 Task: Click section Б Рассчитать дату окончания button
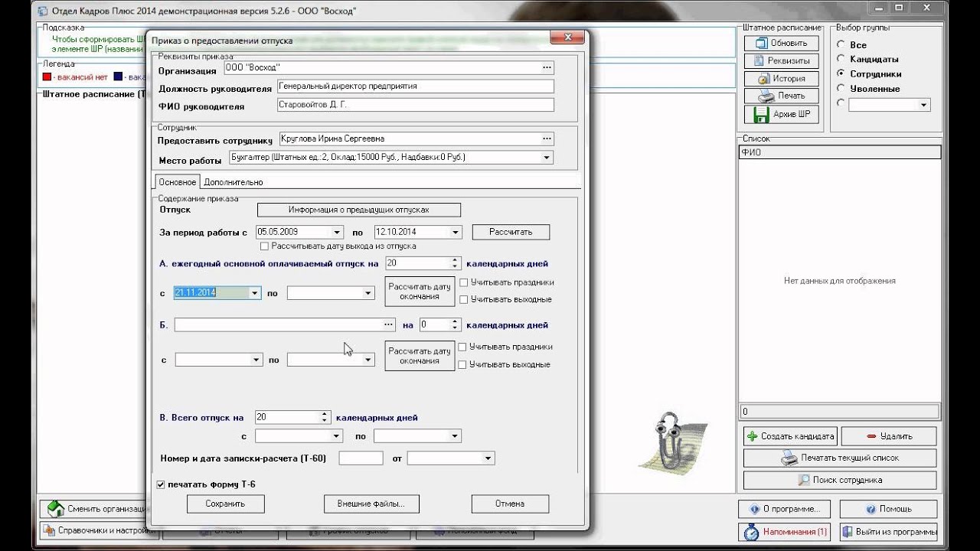[420, 356]
